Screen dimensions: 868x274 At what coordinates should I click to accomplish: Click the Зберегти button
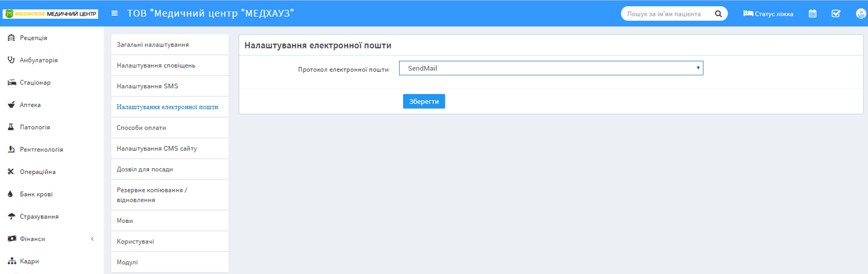pyautogui.click(x=424, y=101)
